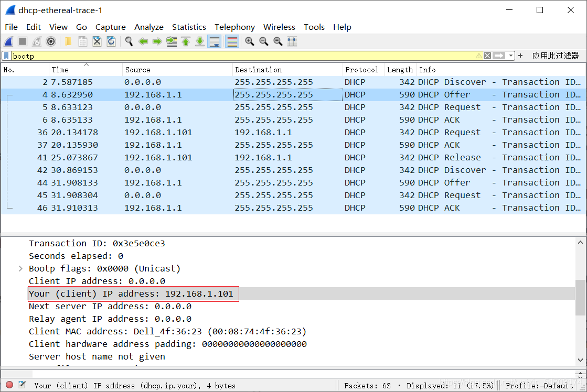Viewport: 587px width, 392px height.
Task: Close the capture file icon
Action: click(x=97, y=41)
